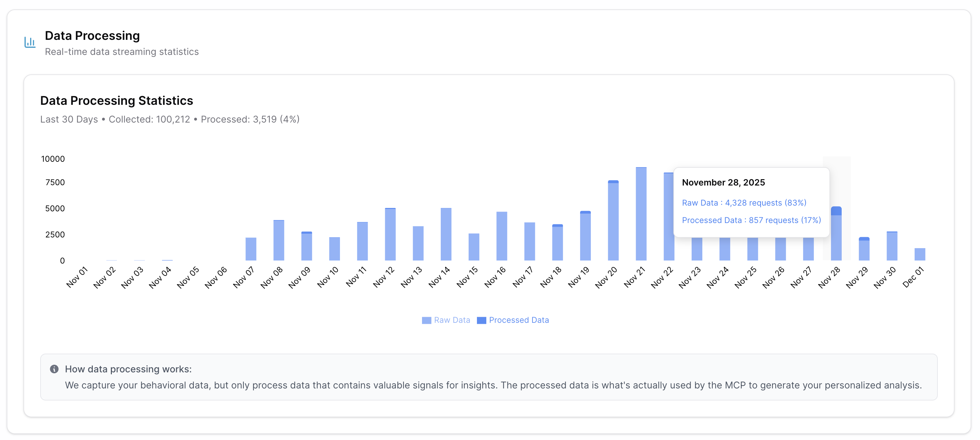Click the Raw Data legend color square
This screenshot has height=440, width=980.
[426, 320]
